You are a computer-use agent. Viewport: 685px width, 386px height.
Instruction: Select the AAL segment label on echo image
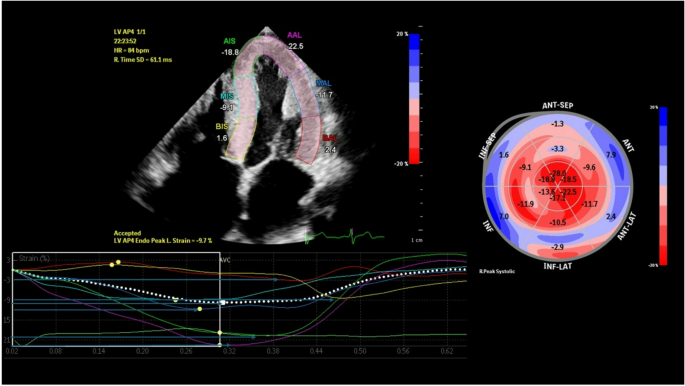pos(294,35)
